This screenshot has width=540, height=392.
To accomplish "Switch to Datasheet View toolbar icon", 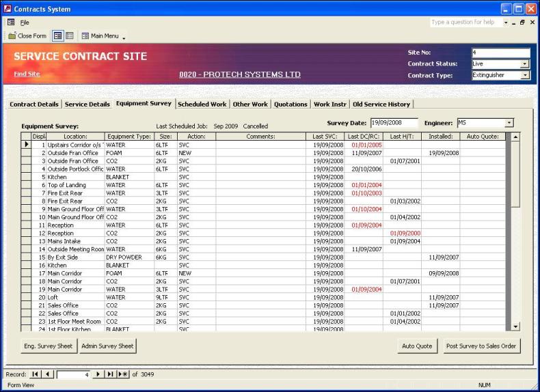I will [69, 36].
